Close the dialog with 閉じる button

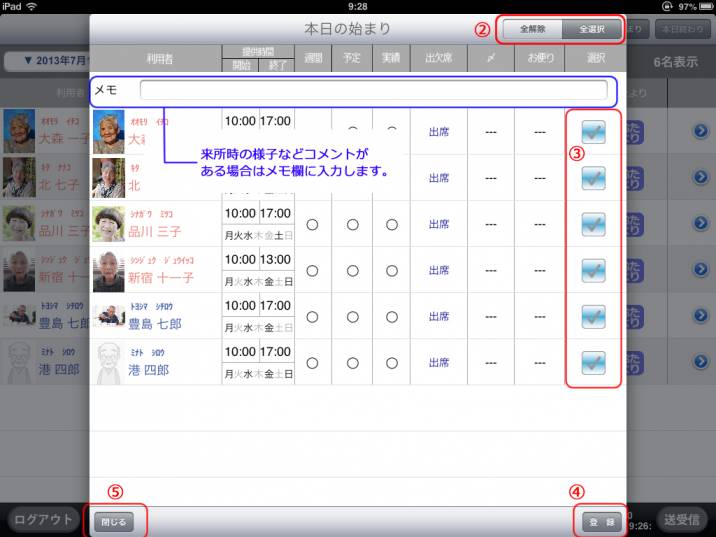point(114,521)
